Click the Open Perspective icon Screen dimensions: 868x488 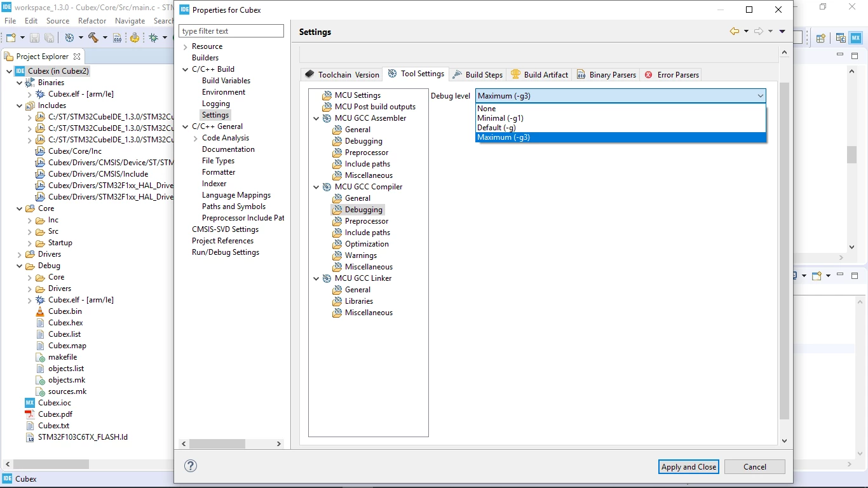click(x=820, y=38)
